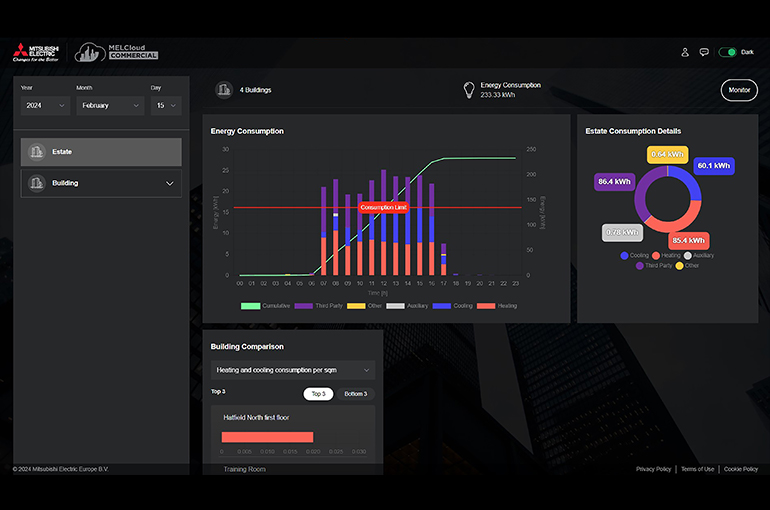Click the Energy Consumption lightbulb icon
770x510 pixels.
click(468, 90)
